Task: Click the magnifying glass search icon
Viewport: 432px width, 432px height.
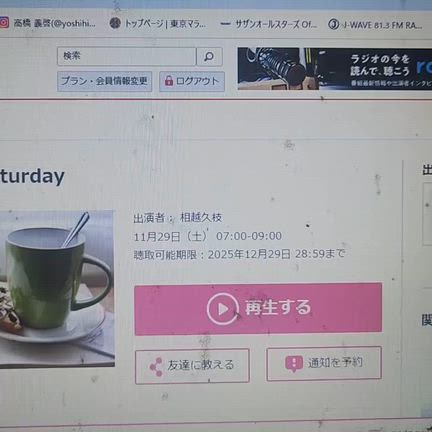Action: tap(209, 56)
